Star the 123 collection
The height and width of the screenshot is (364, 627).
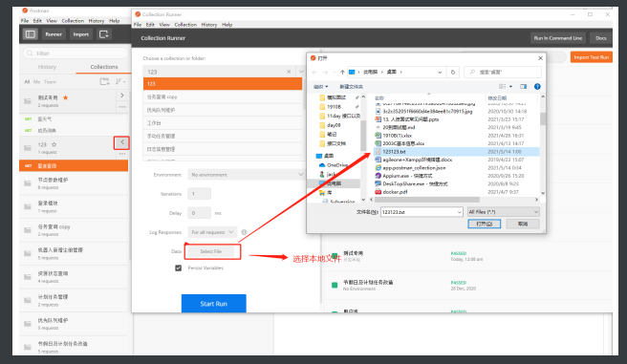pyautogui.click(x=54, y=144)
